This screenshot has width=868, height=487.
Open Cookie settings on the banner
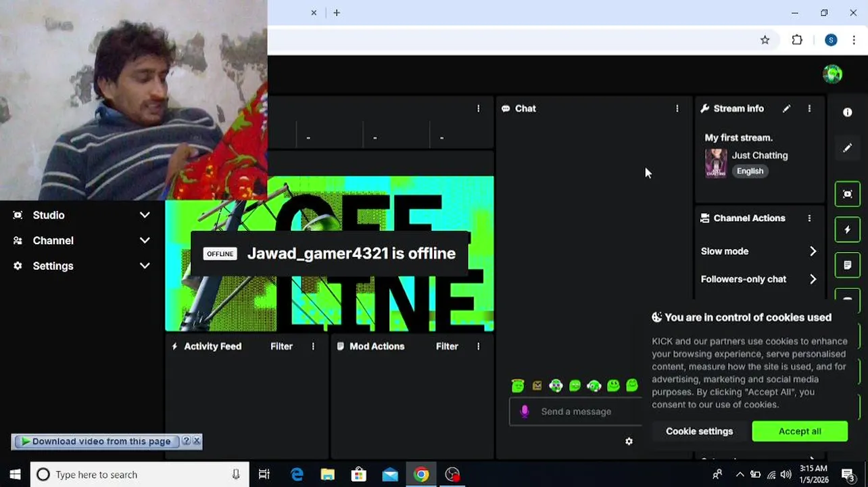pyautogui.click(x=699, y=431)
